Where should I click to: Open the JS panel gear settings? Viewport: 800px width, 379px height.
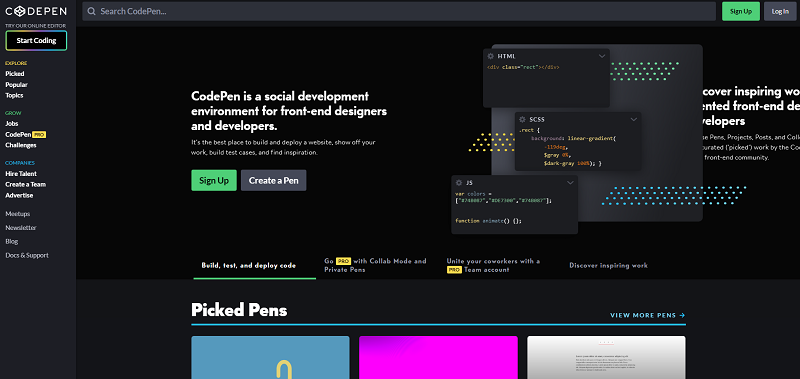tap(459, 183)
